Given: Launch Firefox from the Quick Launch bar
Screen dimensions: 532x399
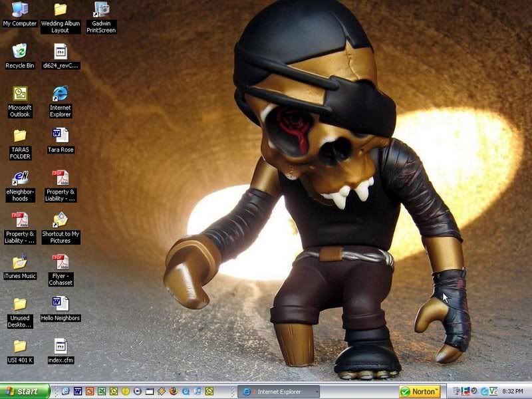Looking at the screenshot, I should [x=173, y=391].
